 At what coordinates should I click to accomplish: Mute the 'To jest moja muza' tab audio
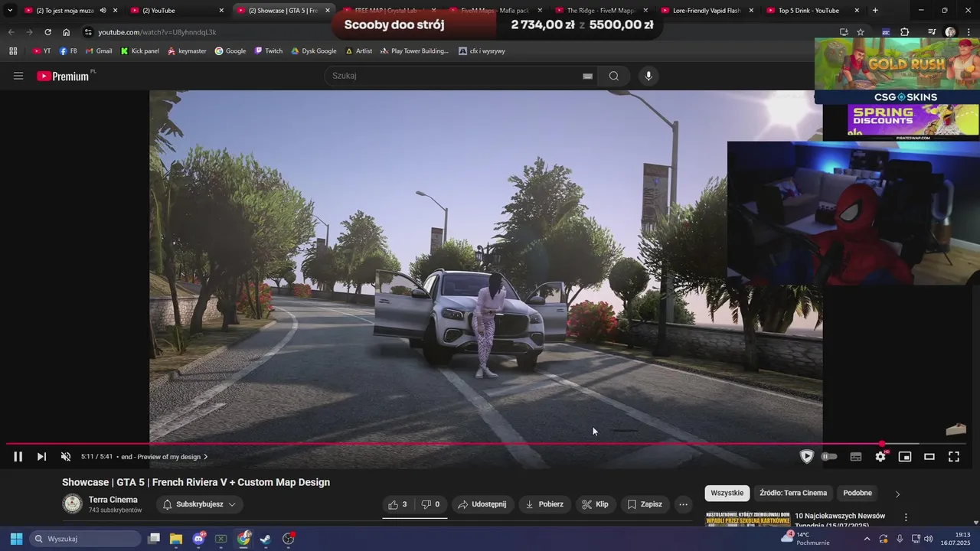pyautogui.click(x=103, y=11)
